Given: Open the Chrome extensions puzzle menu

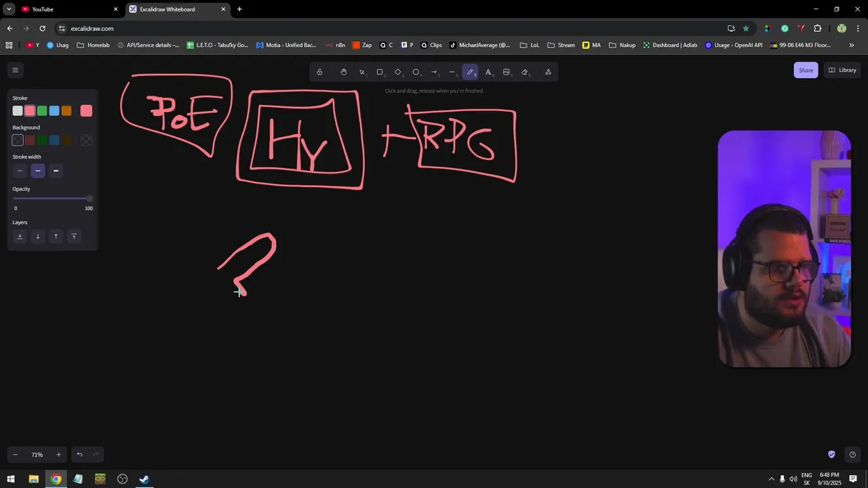Looking at the screenshot, I should [817, 28].
